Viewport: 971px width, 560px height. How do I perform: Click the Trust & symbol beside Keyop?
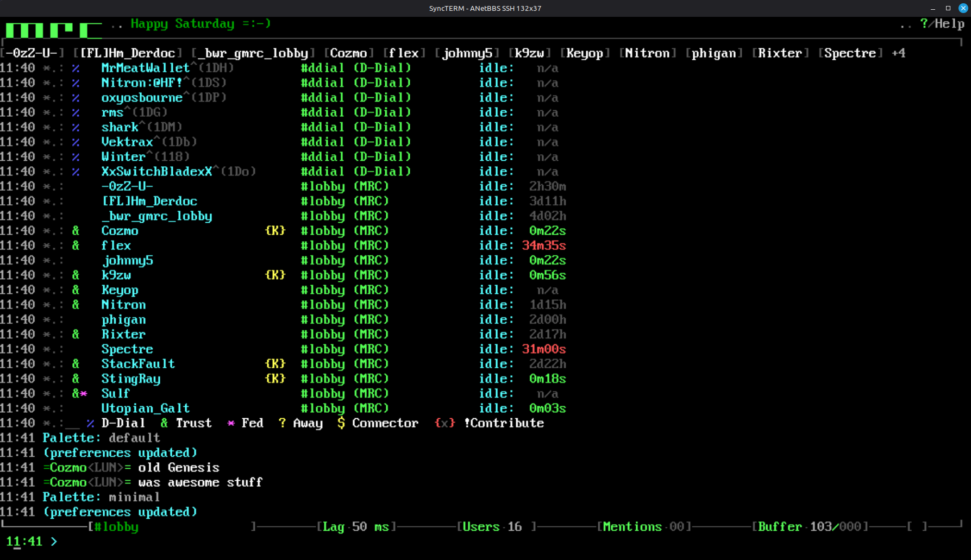click(76, 290)
